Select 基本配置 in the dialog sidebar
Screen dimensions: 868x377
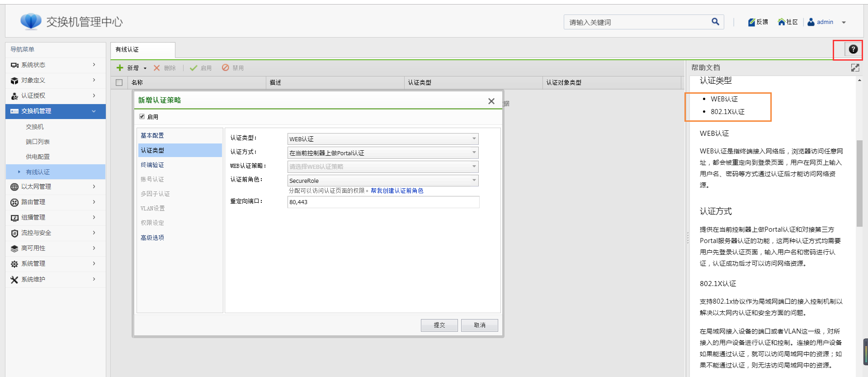pos(152,135)
